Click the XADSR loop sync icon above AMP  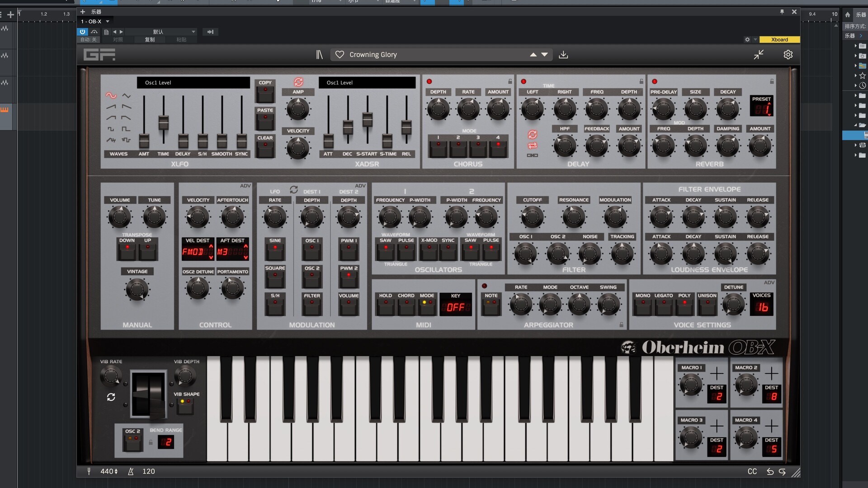pos(298,82)
